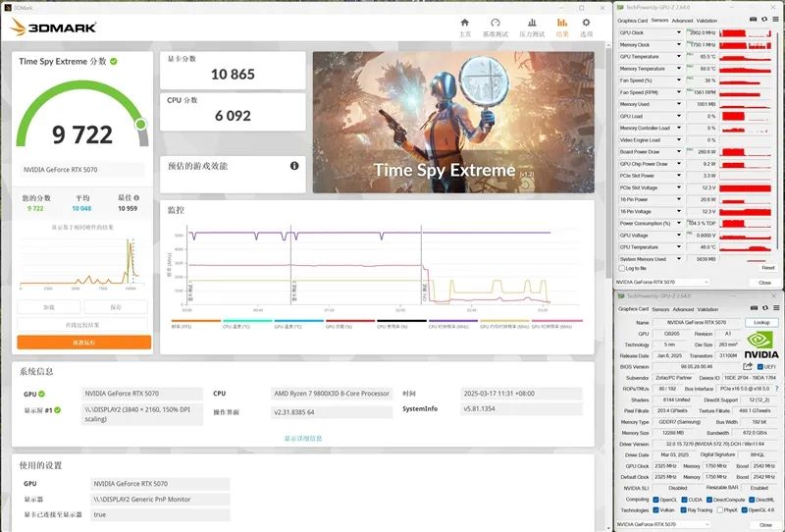785x532 pixels.
Task: Open the Options (选项) gear icon
Action: [586, 23]
